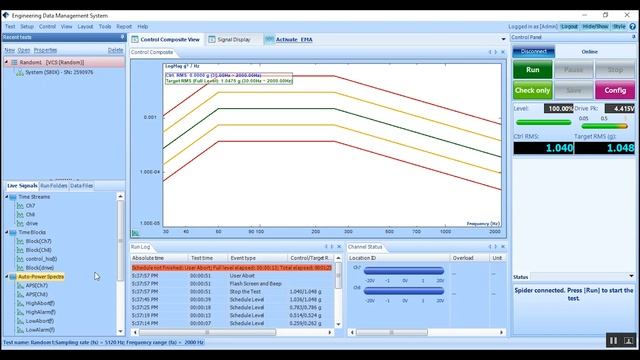
Task: Switch to the Activate EMA tab
Action: (x=289, y=40)
